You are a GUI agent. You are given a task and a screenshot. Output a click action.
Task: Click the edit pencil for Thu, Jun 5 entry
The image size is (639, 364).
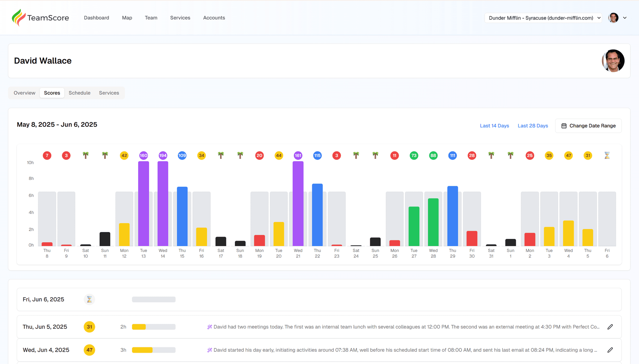(610, 327)
